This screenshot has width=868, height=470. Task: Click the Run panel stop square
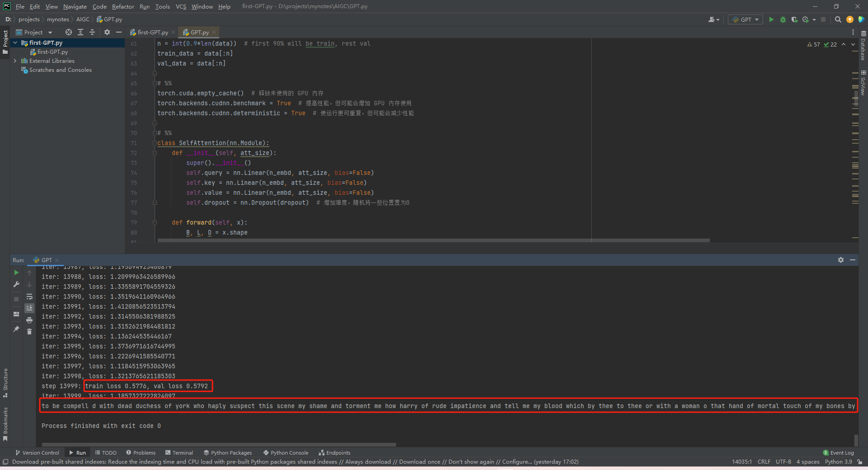(x=16, y=299)
